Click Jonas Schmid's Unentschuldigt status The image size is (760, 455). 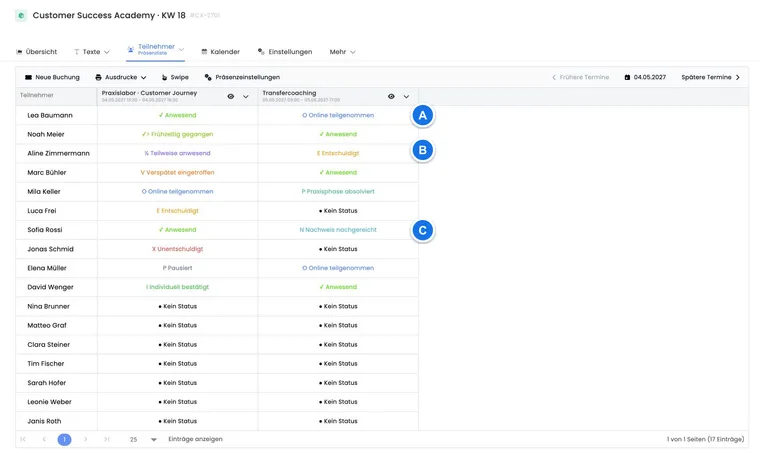click(177, 249)
